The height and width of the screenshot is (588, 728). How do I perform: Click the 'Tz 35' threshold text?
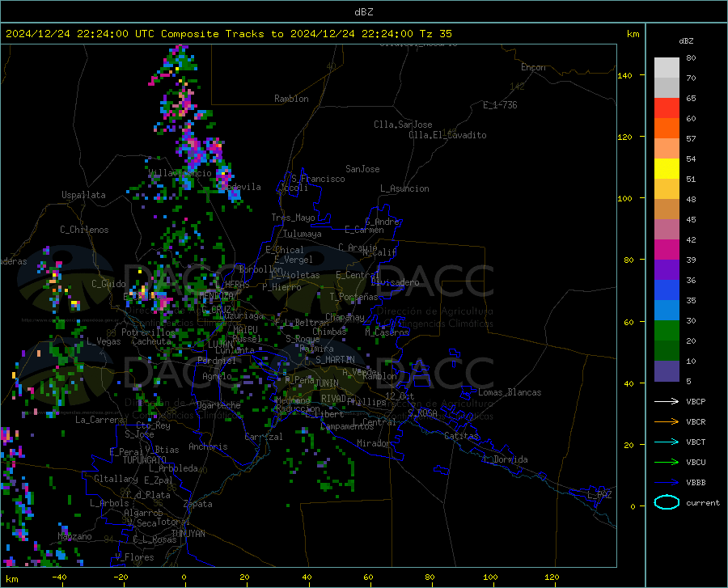(436, 34)
